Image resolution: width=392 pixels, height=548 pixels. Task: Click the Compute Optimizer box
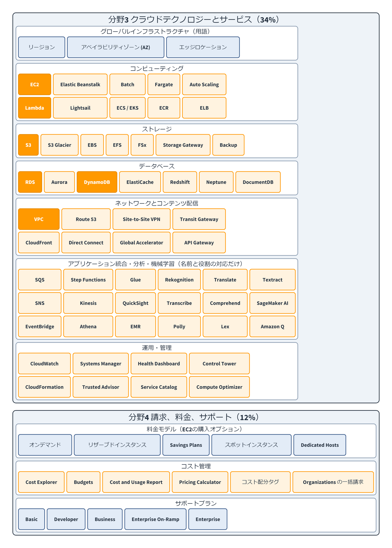tap(219, 387)
